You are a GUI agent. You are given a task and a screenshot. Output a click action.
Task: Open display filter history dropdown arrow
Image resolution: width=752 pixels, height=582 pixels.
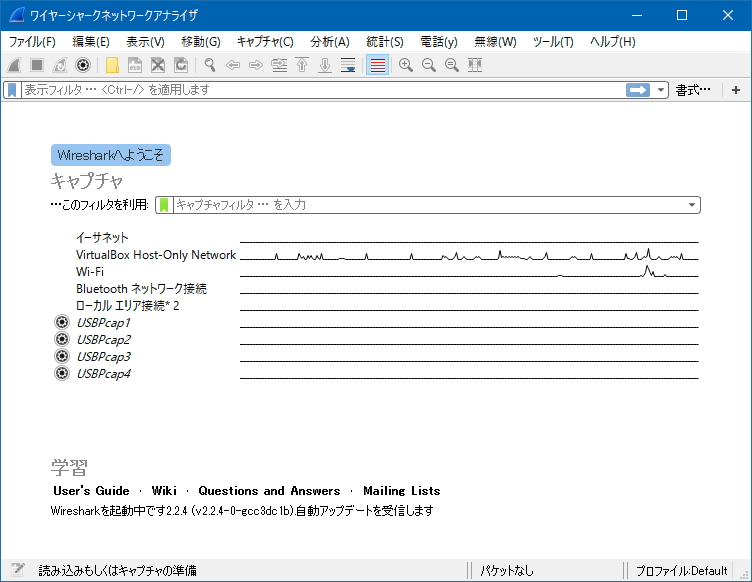click(x=660, y=90)
